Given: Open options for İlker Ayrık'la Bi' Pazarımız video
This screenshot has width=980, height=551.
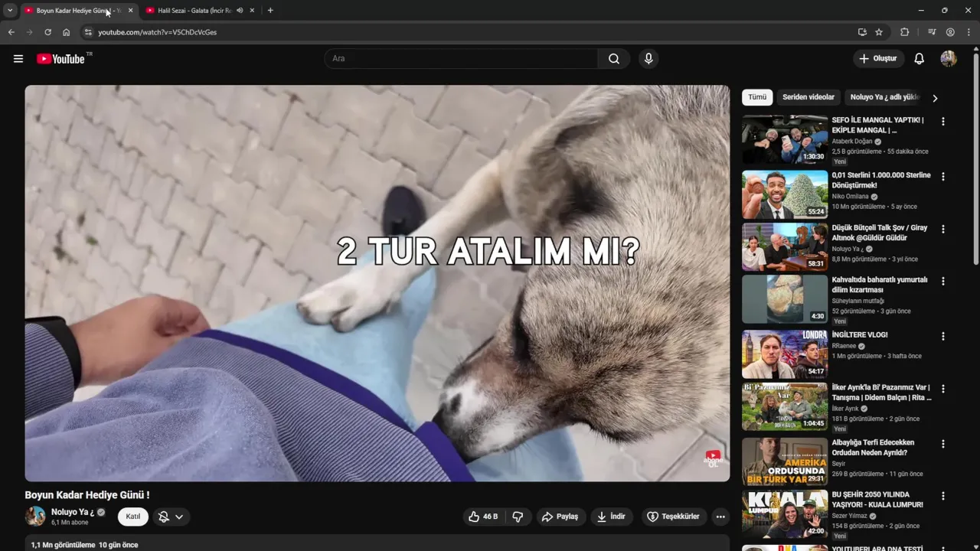Looking at the screenshot, I should (x=943, y=389).
